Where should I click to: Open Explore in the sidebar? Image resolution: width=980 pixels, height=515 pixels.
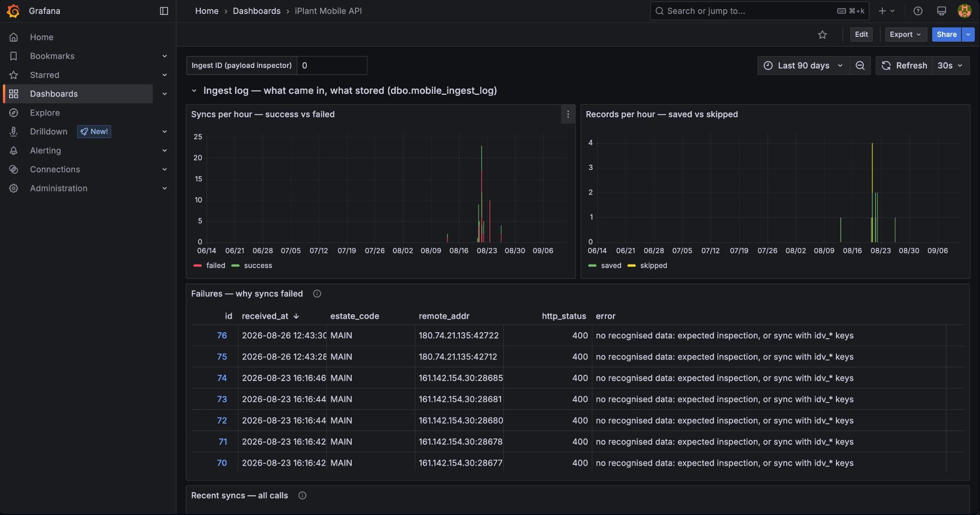click(45, 113)
